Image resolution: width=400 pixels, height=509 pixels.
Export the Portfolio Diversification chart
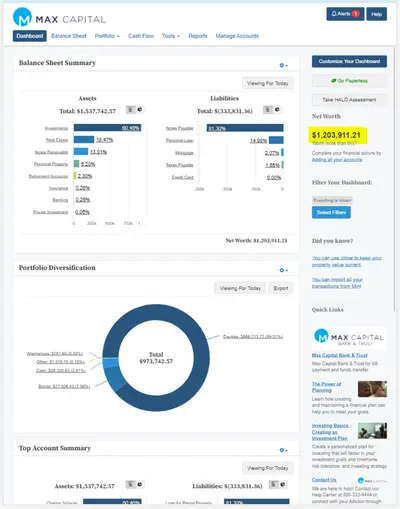tap(281, 288)
